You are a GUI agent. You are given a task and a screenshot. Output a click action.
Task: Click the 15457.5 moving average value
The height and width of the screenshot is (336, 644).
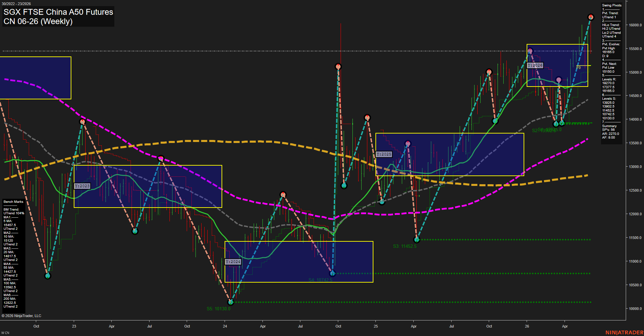[x=10, y=225]
